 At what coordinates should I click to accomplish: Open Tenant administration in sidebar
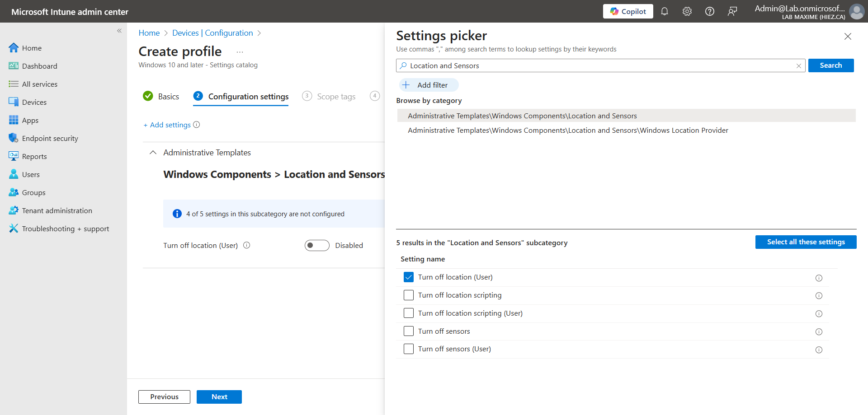tap(57, 210)
